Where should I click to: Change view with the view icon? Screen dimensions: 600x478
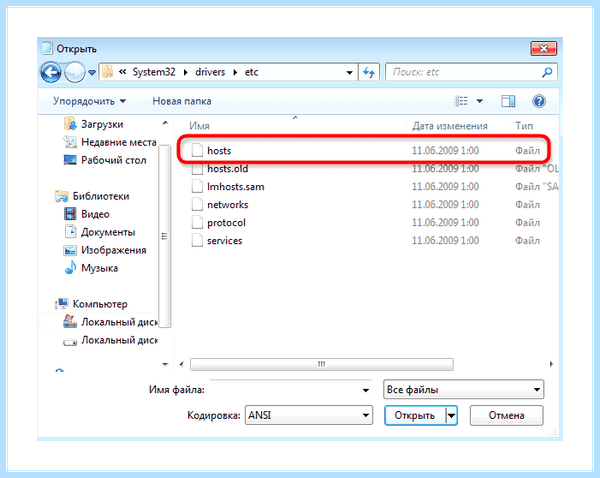pyautogui.click(x=461, y=101)
